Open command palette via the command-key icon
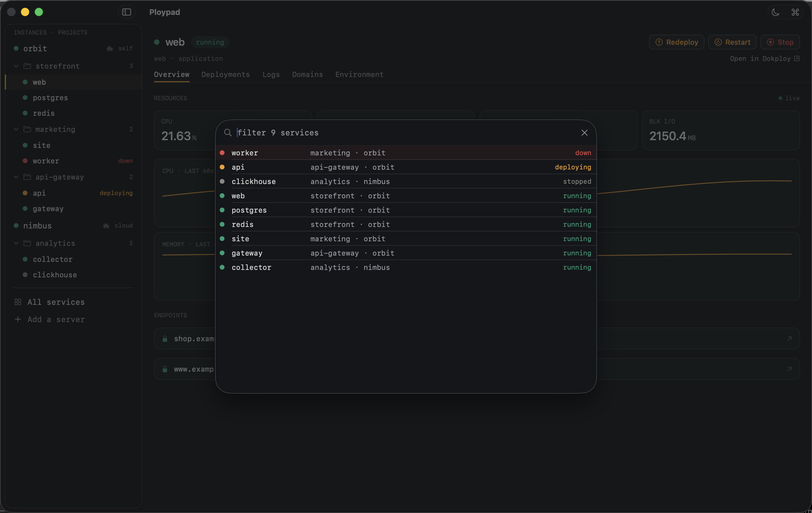This screenshot has height=513, width=812. (795, 12)
